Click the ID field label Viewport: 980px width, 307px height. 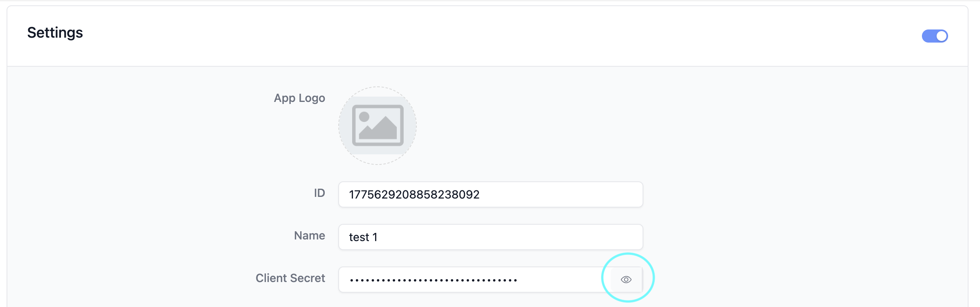(319, 193)
